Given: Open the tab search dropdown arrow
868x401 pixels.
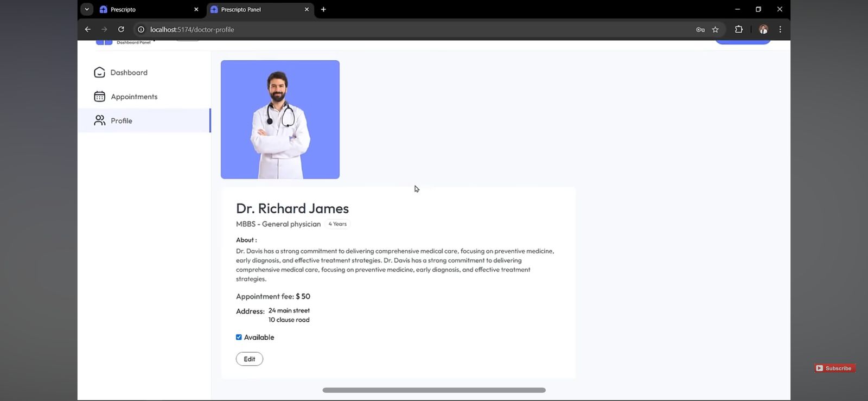Looking at the screenshot, I should tap(87, 9).
